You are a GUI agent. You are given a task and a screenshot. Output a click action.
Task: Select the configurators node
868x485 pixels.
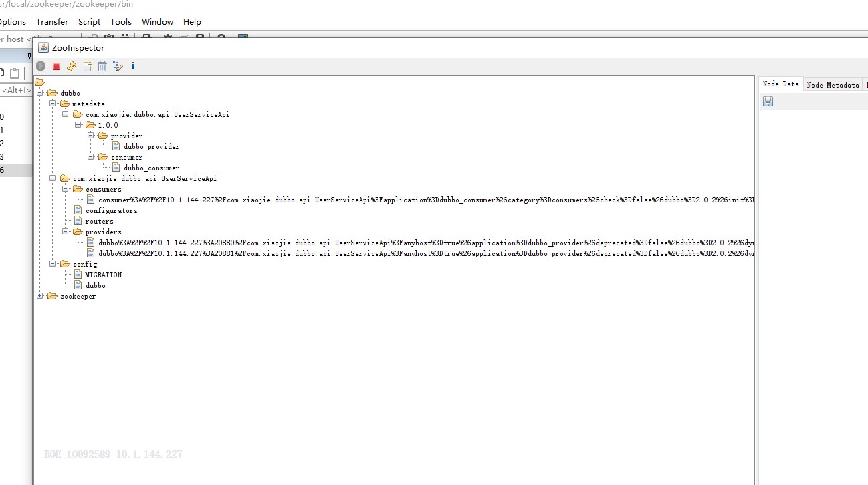tap(112, 210)
